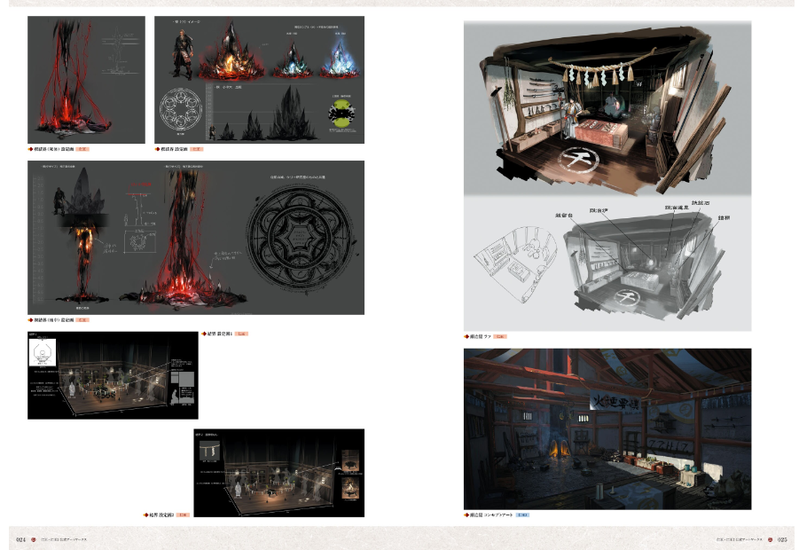Select caption under the wide pillar emblem artwork
The height and width of the screenshot is (550, 799).
click(x=54, y=320)
